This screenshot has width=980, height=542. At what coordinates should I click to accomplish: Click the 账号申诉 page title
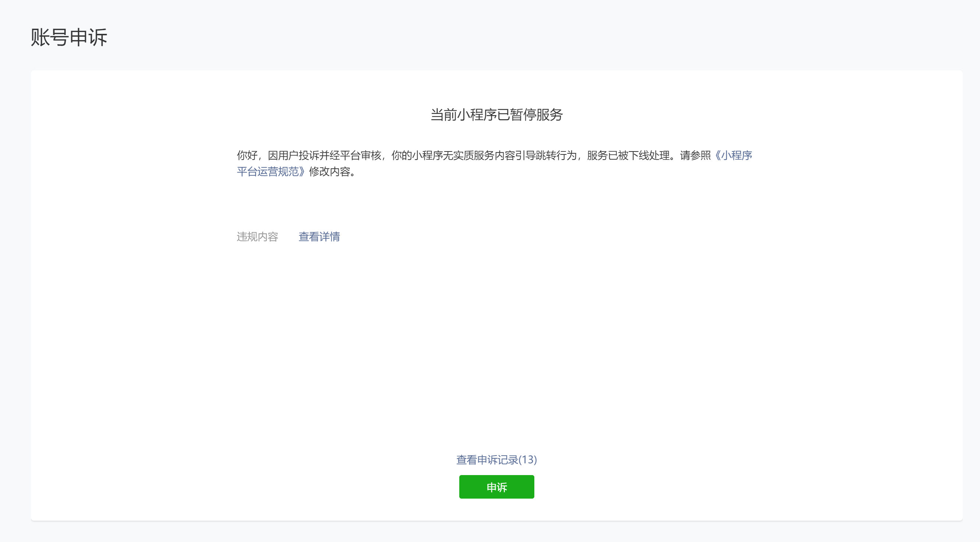(69, 37)
